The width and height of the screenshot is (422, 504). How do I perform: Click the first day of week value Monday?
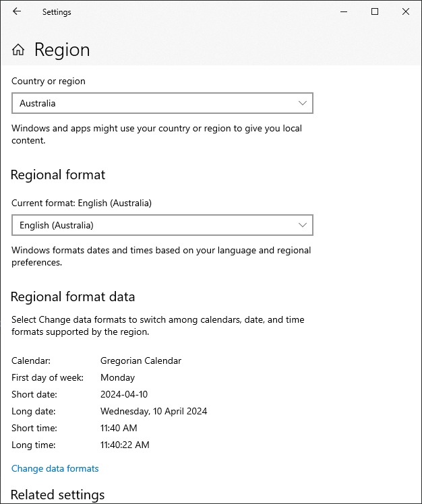pyautogui.click(x=118, y=377)
